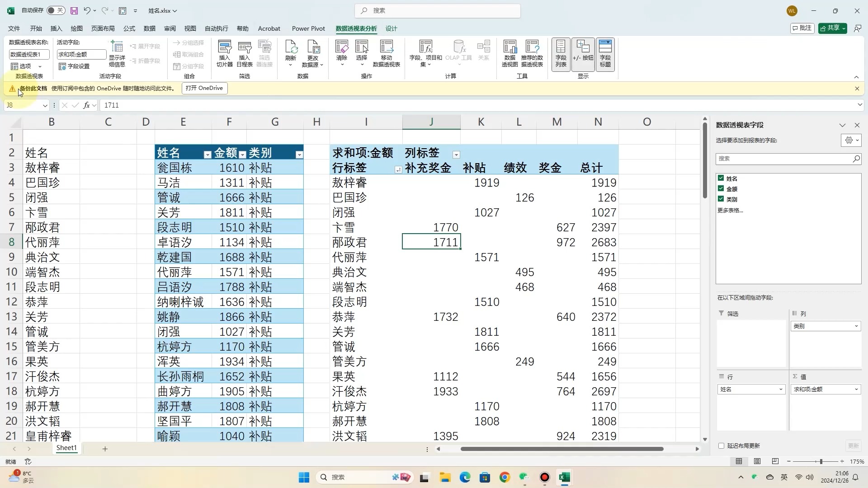
Task: Open Change Data Source (更改数据源)
Action: pos(313,47)
